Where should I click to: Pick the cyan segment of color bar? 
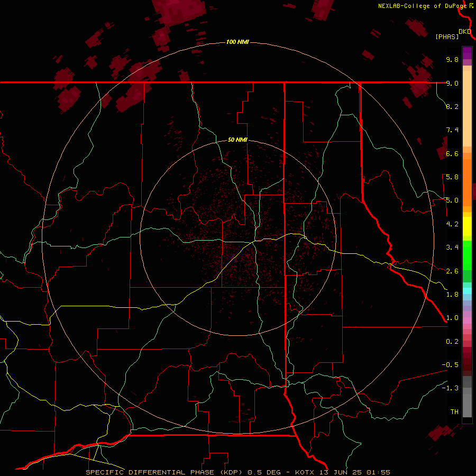pos(467,291)
